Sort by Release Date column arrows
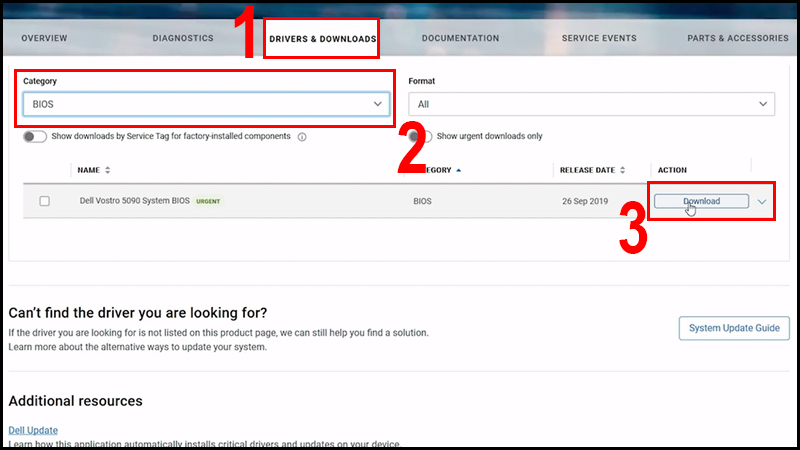This screenshot has height=450, width=800. 622,170
